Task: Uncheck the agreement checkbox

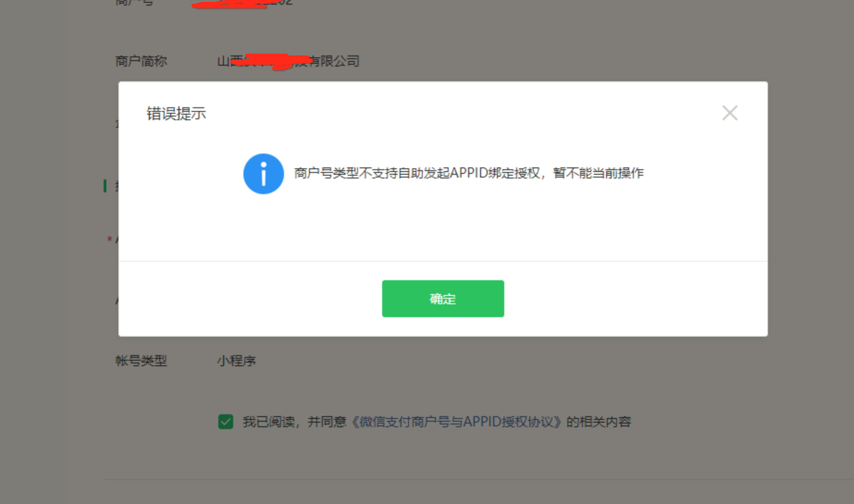Action: click(x=226, y=422)
